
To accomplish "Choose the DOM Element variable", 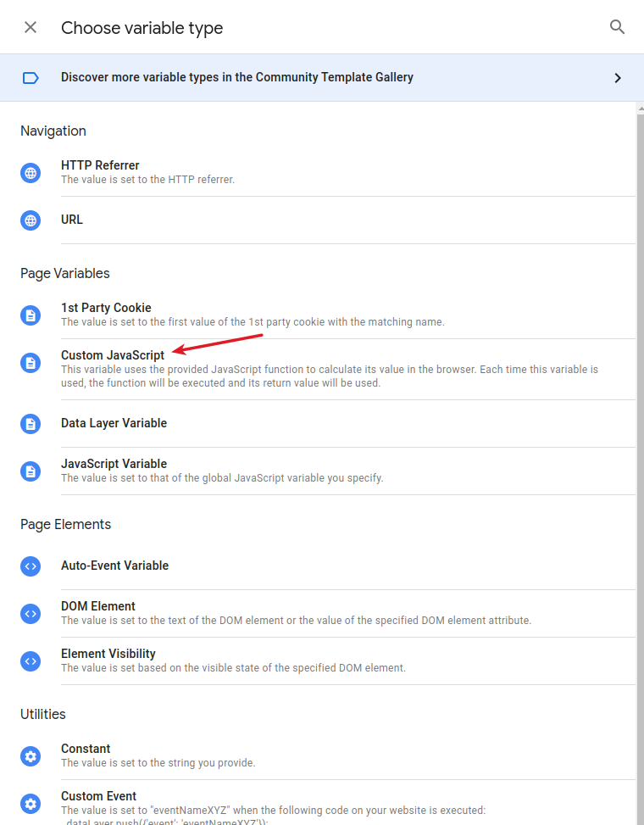I will (98, 606).
